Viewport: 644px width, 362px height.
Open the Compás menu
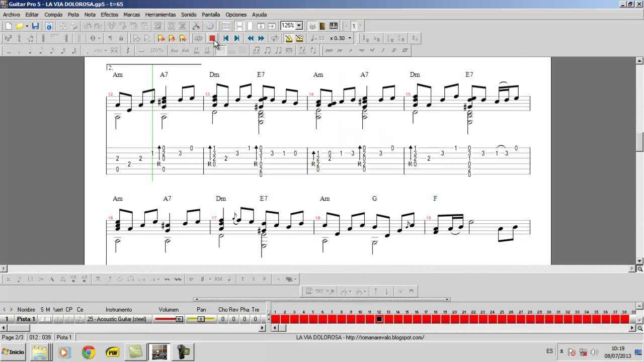point(53,15)
